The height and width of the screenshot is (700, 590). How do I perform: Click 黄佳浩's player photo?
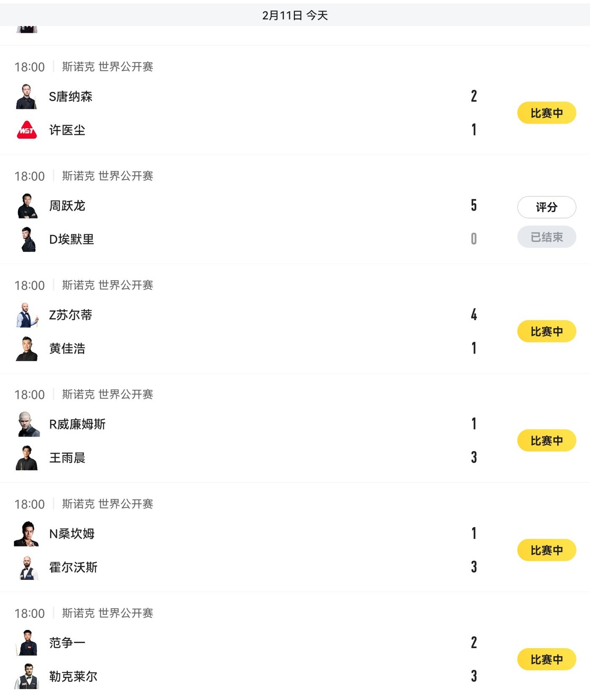[27, 349]
